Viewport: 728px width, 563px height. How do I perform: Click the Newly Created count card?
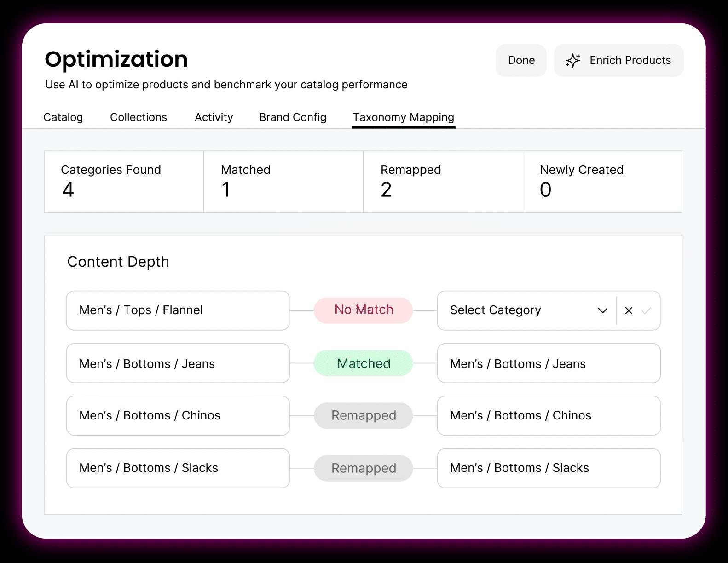602,182
